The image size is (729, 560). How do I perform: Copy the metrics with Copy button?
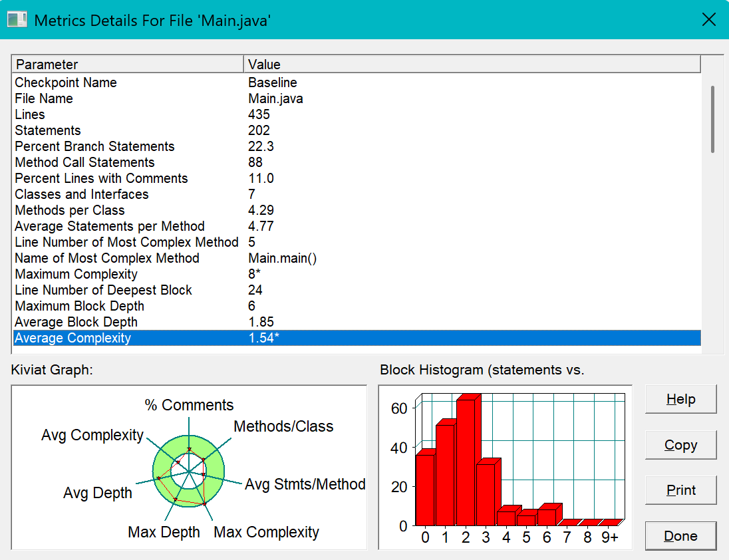(680, 445)
